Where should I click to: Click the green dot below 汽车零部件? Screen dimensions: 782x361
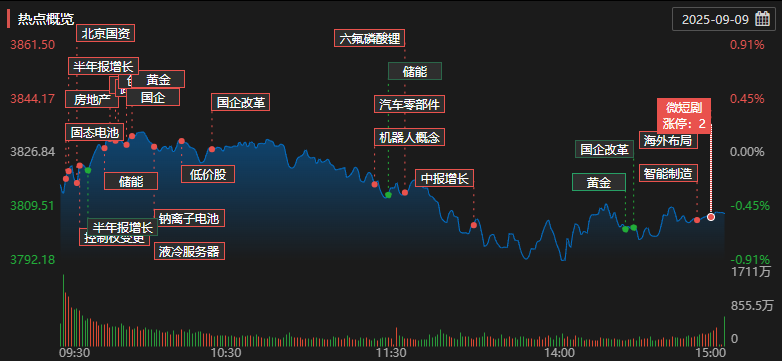click(x=389, y=195)
